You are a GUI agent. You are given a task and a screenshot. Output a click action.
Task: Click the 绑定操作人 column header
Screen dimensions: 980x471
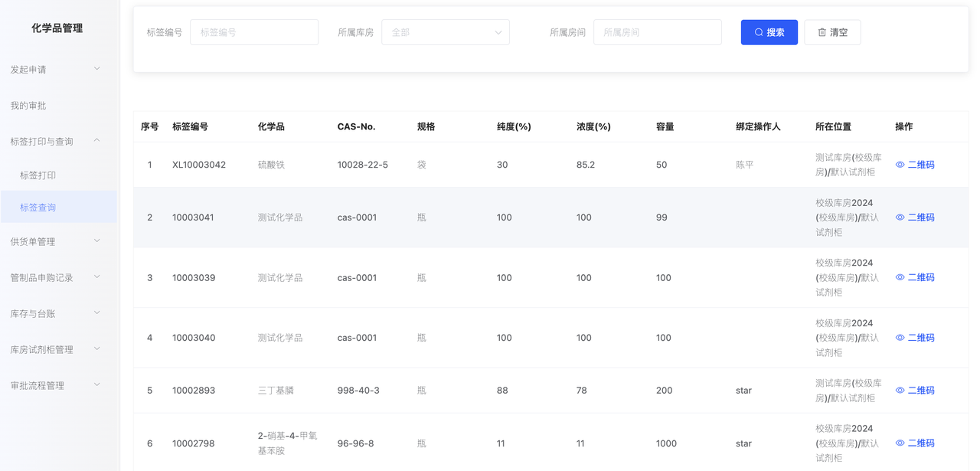pos(758,126)
